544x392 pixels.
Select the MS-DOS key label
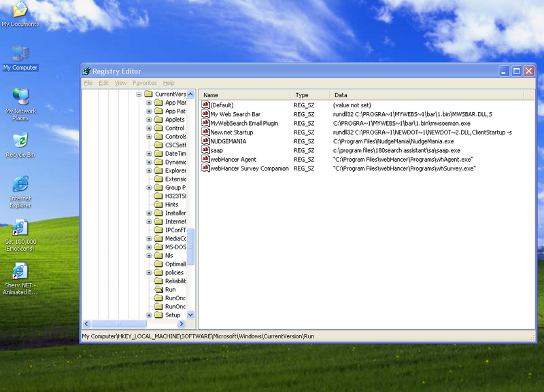pos(175,247)
